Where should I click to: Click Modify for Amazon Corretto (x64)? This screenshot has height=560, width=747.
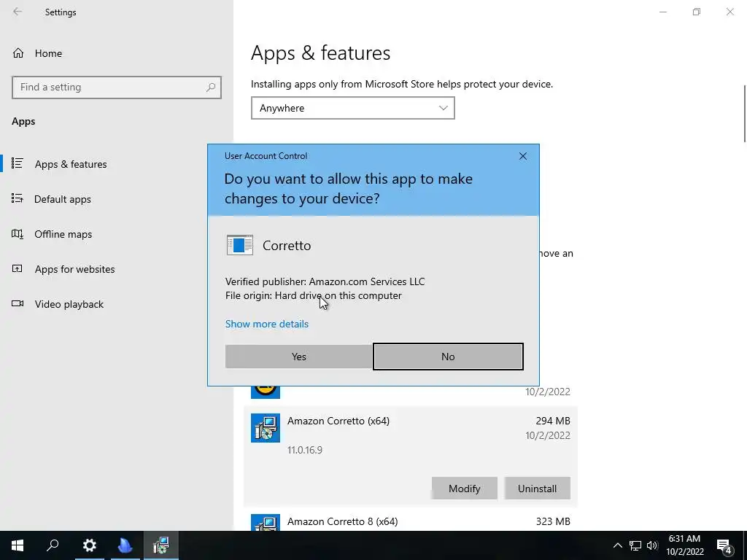[x=464, y=489]
